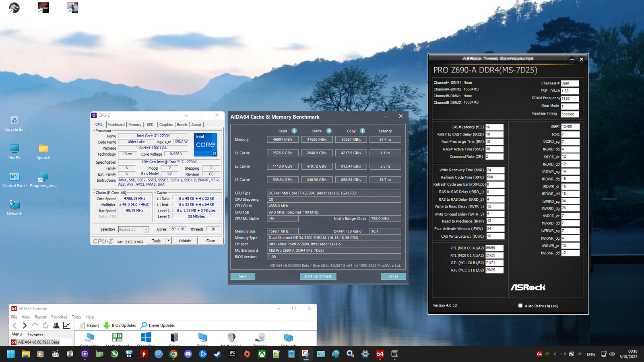This screenshot has height=362, width=644.
Task: Click the Read info icon in benchmark
Action: (294, 131)
